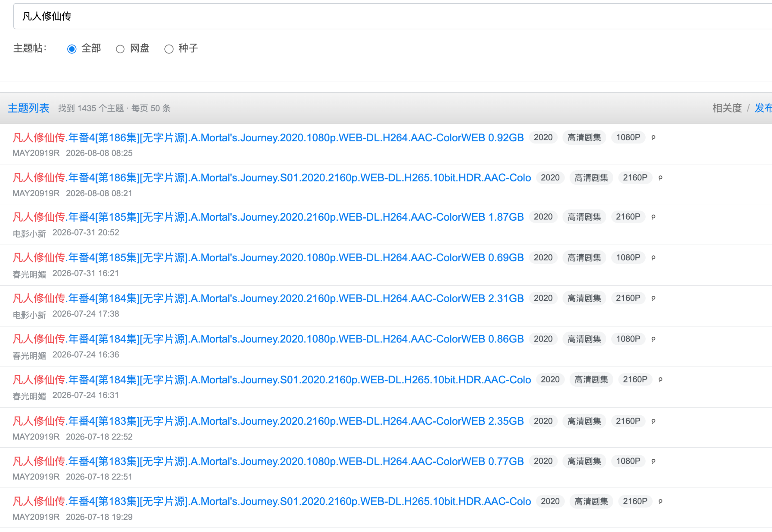The width and height of the screenshot is (772, 532).
Task: Open author 春光明媚 posted at 16:31
Action: [x=29, y=396]
